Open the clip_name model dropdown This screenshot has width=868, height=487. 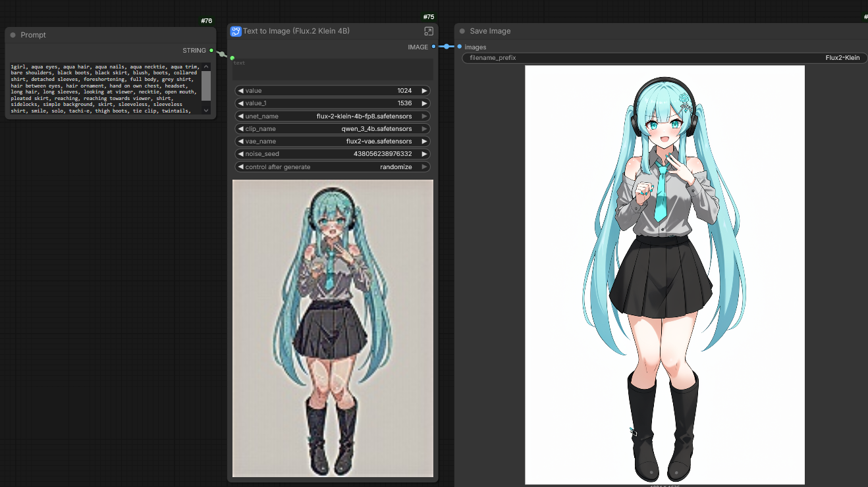point(333,129)
